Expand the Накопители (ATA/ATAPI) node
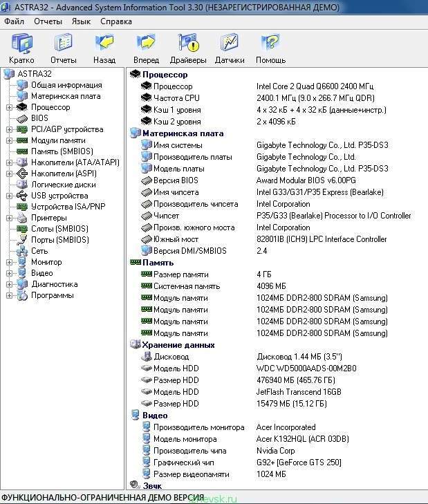This screenshot has height=504, width=428. coord(9,162)
